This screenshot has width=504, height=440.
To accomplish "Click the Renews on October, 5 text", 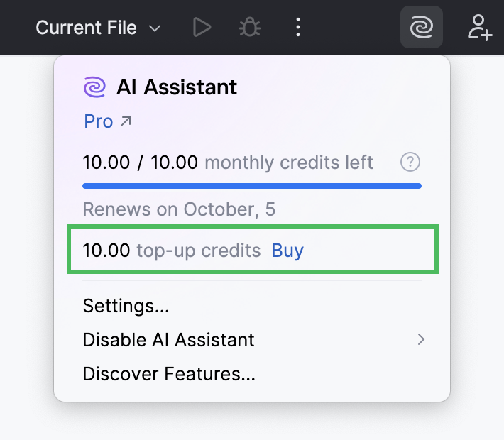I will 179,209.
